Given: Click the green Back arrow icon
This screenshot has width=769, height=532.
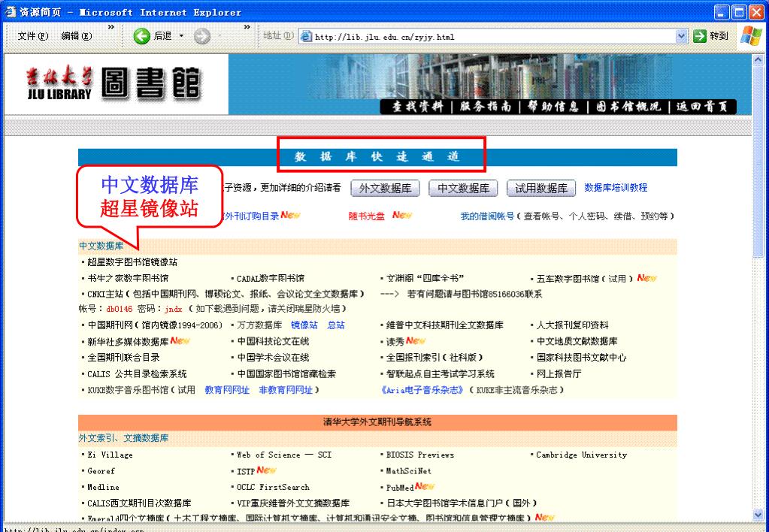Looking at the screenshot, I should point(142,36).
